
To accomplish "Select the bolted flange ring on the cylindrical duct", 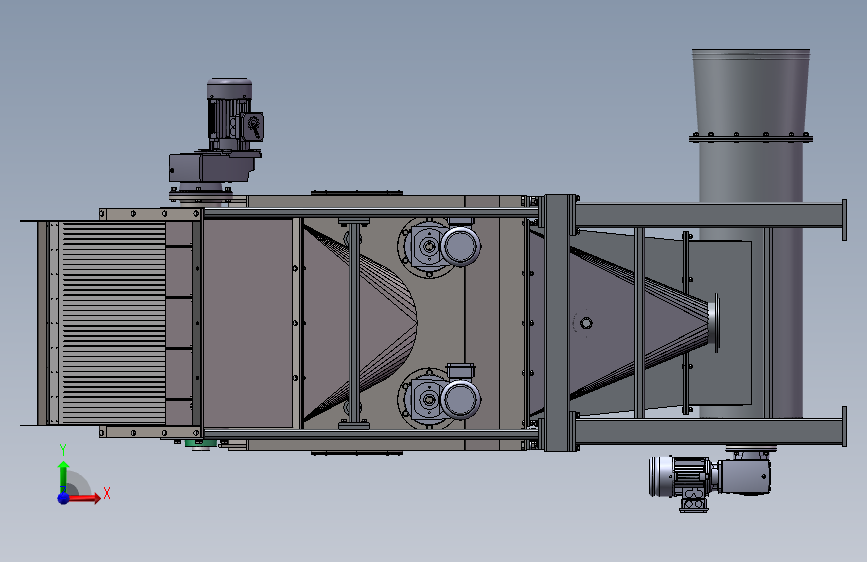I will (x=751, y=137).
